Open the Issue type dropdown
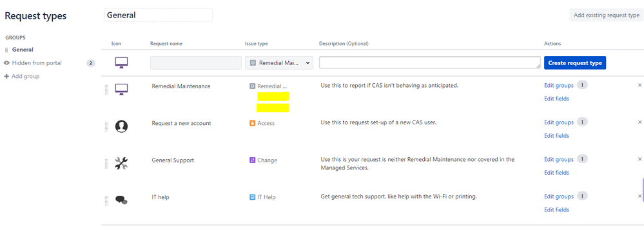 [279, 63]
